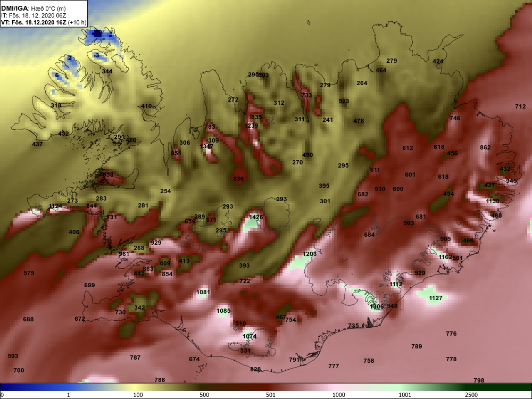Click the map value '342'
Screen dimensions: 532x399
tap(139, 307)
